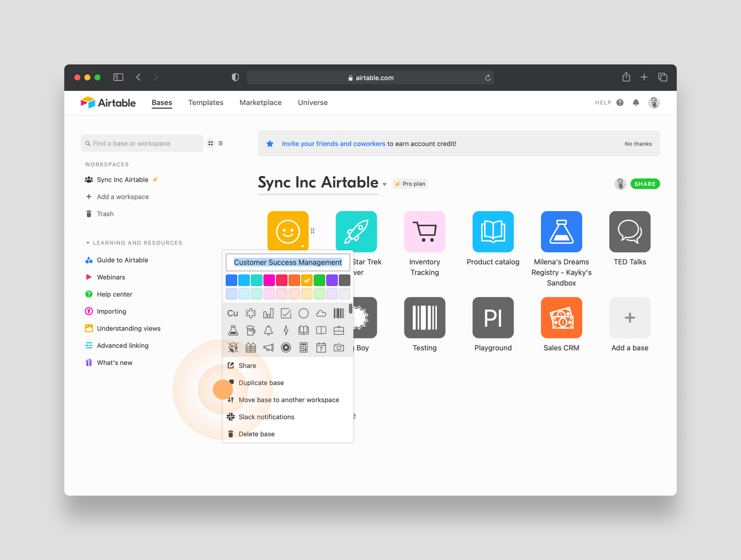Toggle Safari sidebar button
741x560 pixels.
tap(118, 77)
